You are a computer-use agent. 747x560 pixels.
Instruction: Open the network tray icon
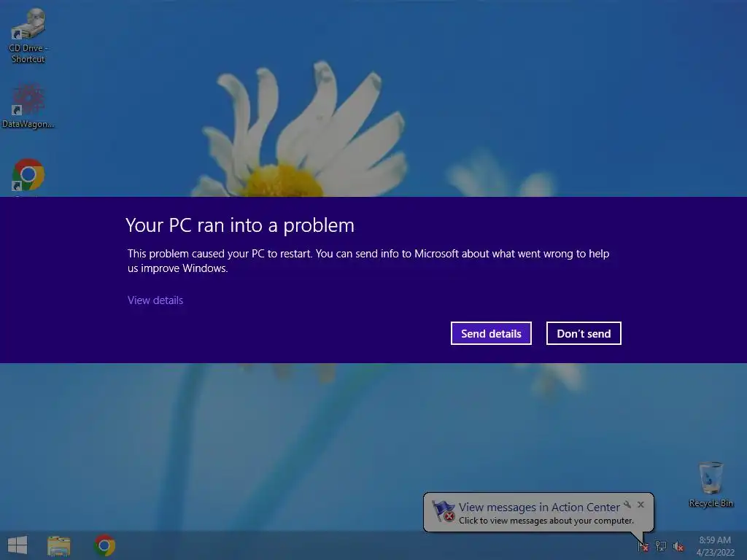pos(661,545)
